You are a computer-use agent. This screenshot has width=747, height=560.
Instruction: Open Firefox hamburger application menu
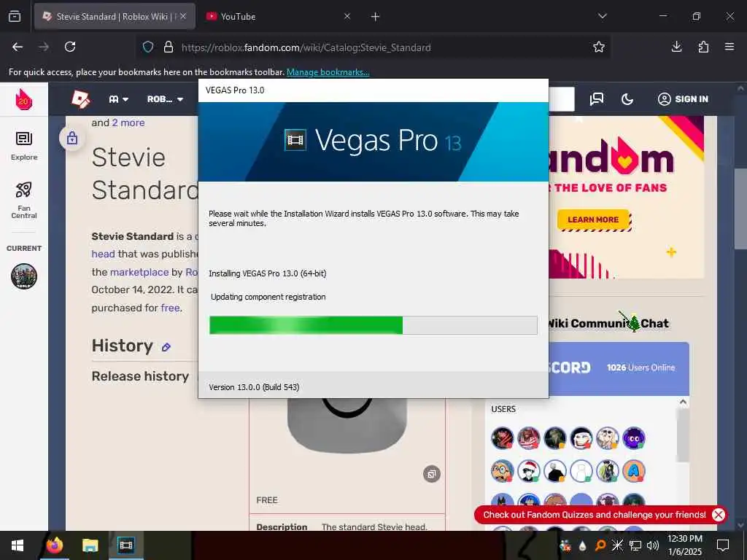(729, 47)
